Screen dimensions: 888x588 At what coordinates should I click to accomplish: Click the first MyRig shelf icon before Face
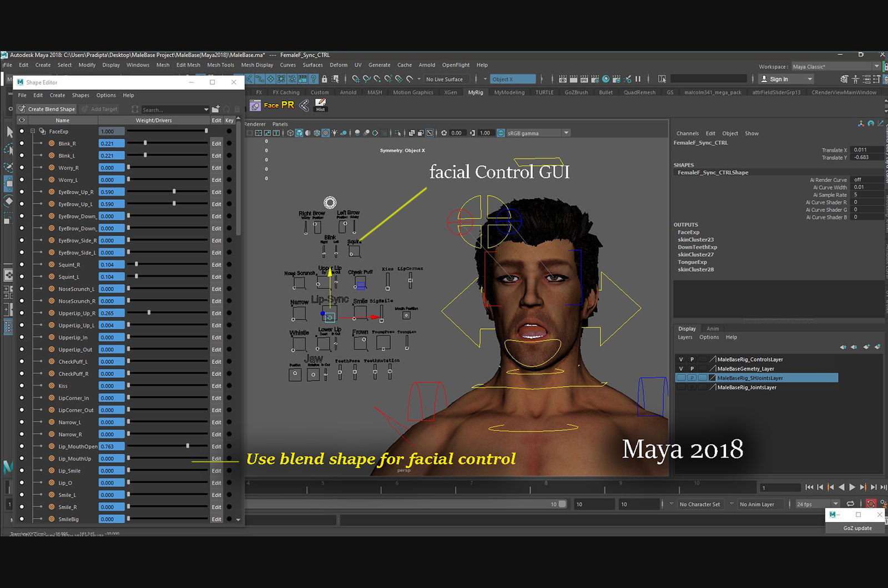255,105
